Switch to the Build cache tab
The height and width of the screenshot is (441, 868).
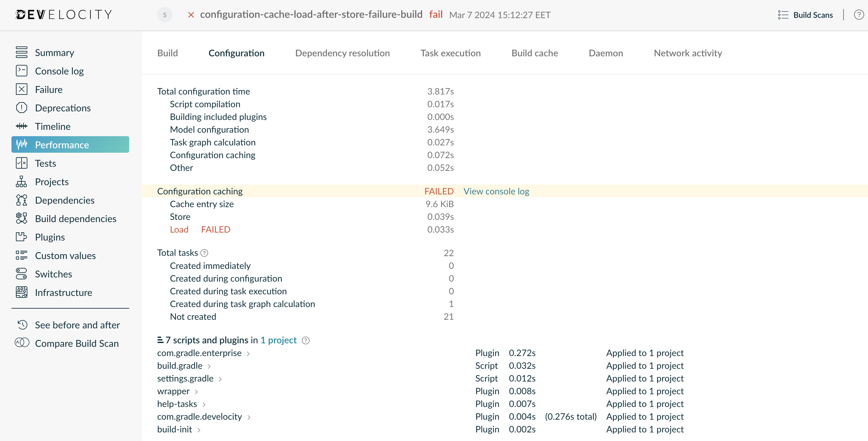535,53
